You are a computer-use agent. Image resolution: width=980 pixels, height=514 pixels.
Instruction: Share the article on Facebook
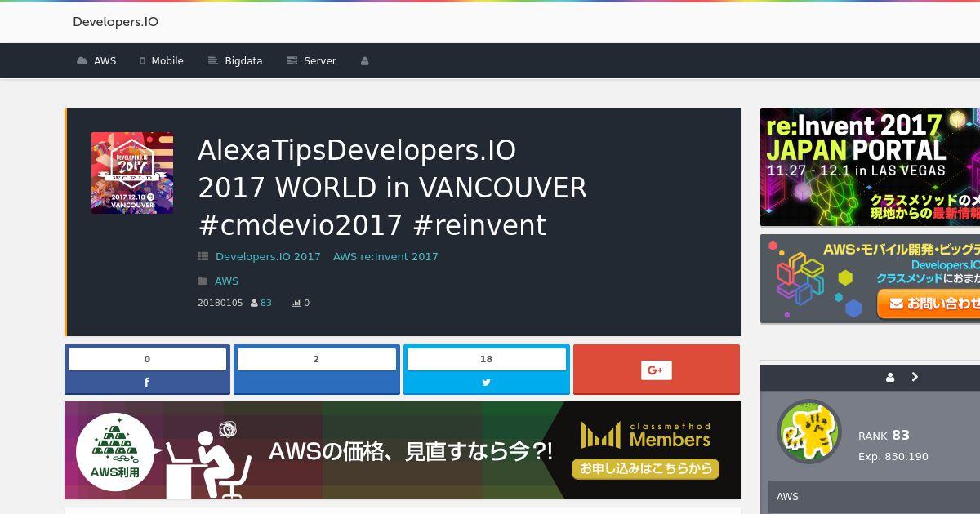147,382
